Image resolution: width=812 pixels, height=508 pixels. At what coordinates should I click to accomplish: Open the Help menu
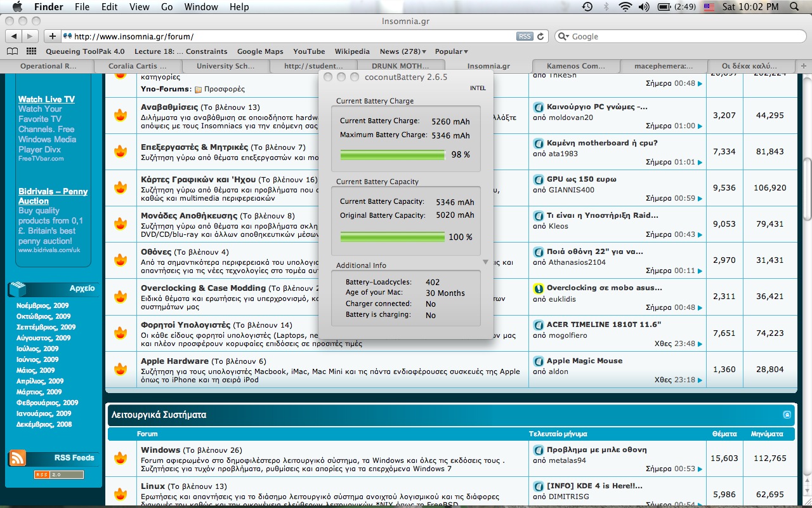click(239, 7)
